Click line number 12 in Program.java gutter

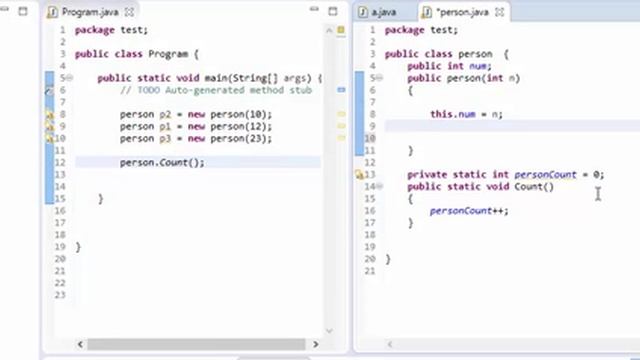click(x=60, y=162)
